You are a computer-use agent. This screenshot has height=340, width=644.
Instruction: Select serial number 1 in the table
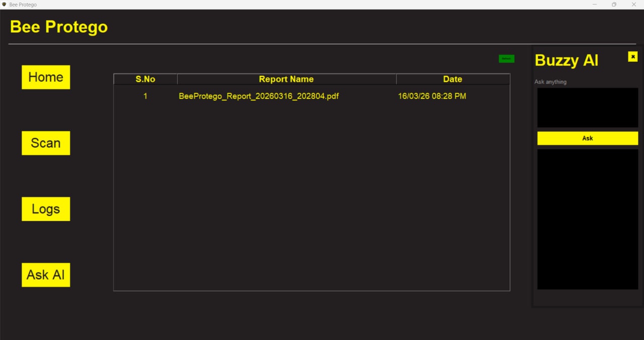pos(145,96)
